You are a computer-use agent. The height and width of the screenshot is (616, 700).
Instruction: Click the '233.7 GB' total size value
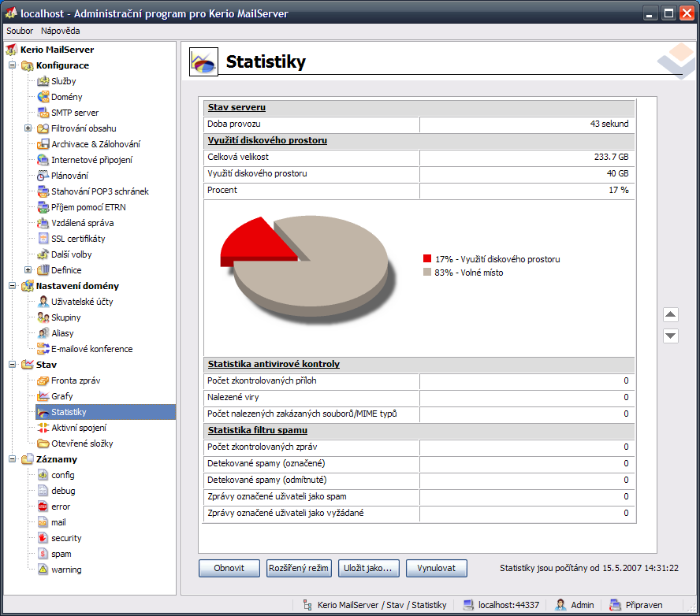pos(611,157)
